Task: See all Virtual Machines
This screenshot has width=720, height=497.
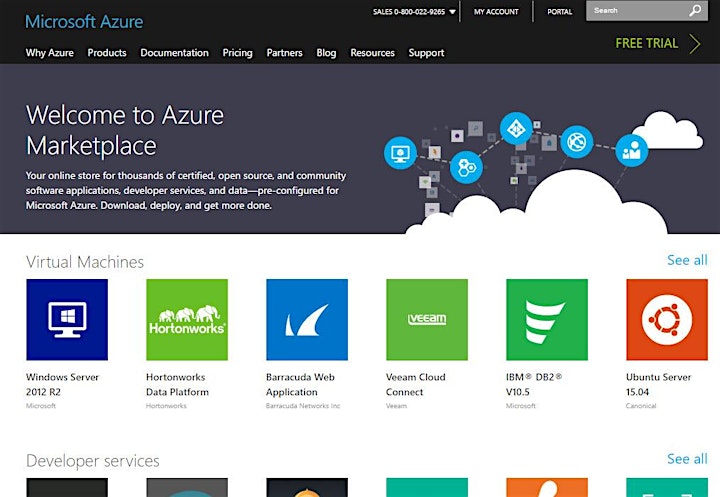Action: 687,260
